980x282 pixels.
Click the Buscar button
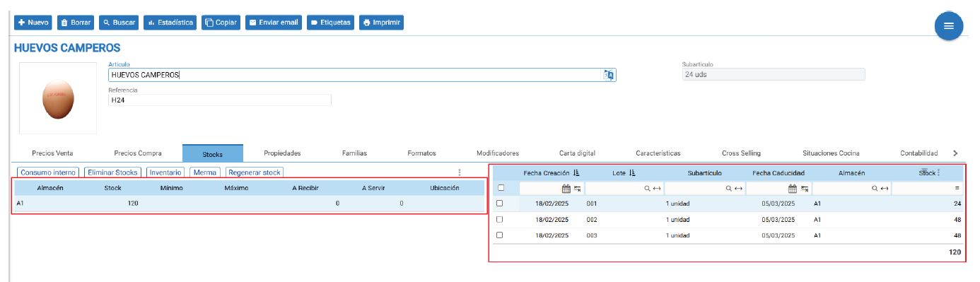(119, 23)
